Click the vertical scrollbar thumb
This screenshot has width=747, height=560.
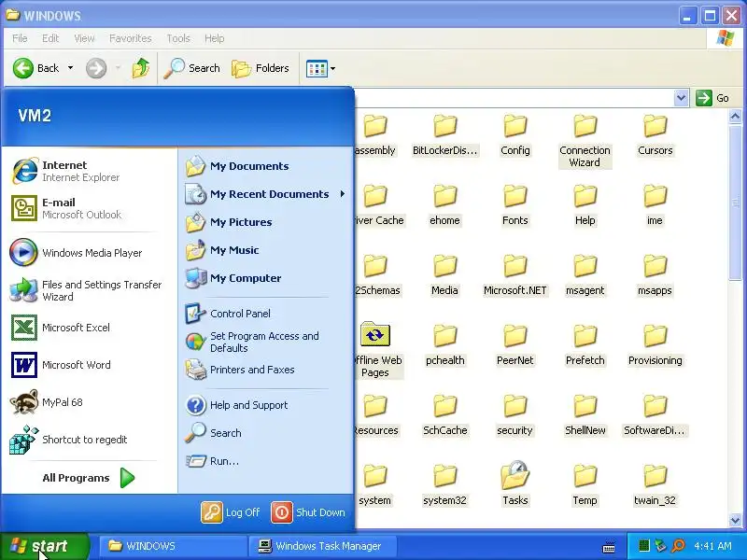(735, 203)
